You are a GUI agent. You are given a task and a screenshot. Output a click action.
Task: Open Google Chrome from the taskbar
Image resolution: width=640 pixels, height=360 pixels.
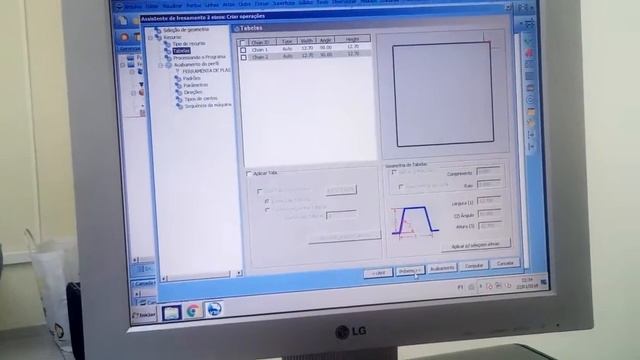pyautogui.click(x=193, y=311)
